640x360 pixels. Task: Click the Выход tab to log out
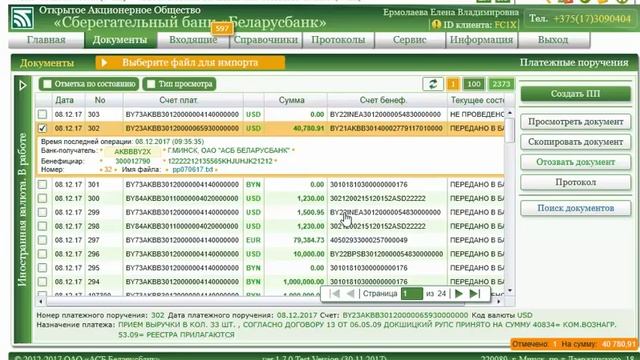[553, 40]
